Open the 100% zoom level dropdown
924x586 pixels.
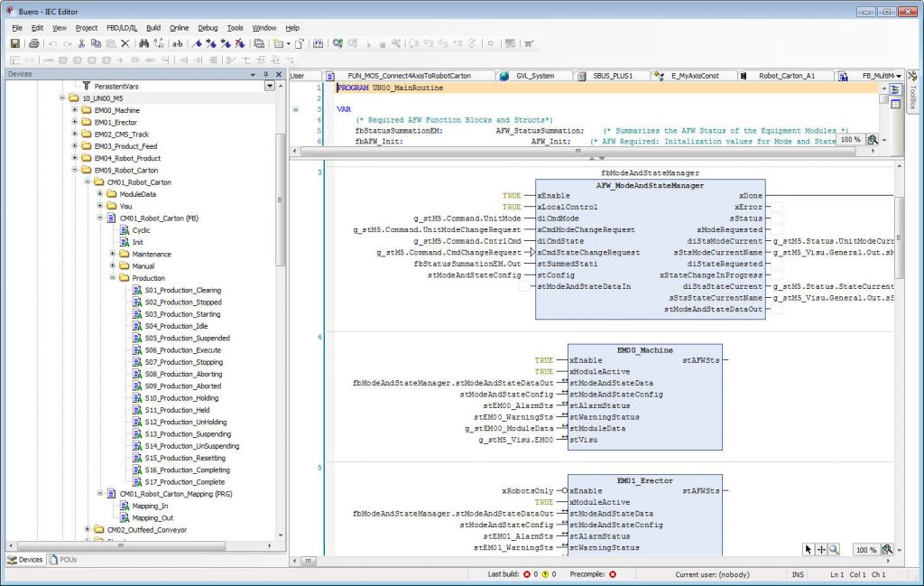coord(865,549)
